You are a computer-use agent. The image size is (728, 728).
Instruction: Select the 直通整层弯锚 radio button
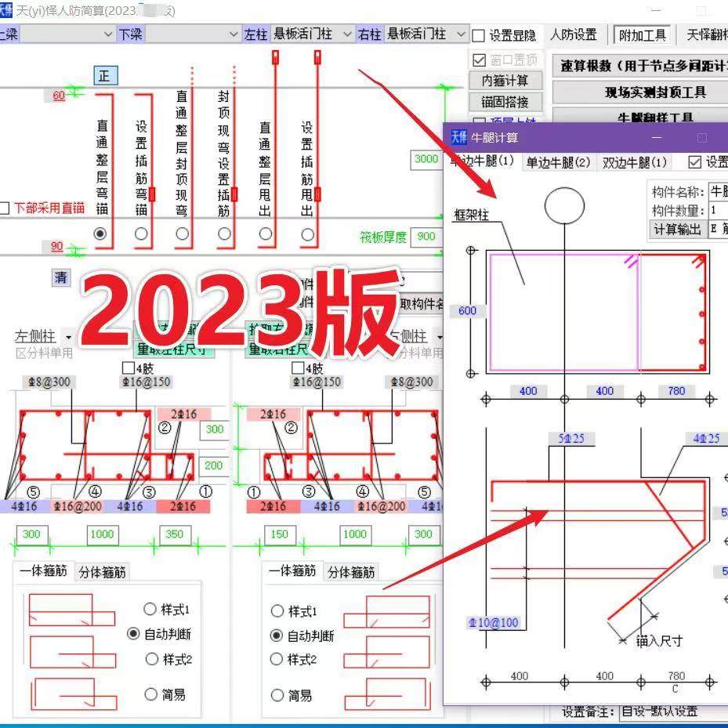click(x=100, y=234)
